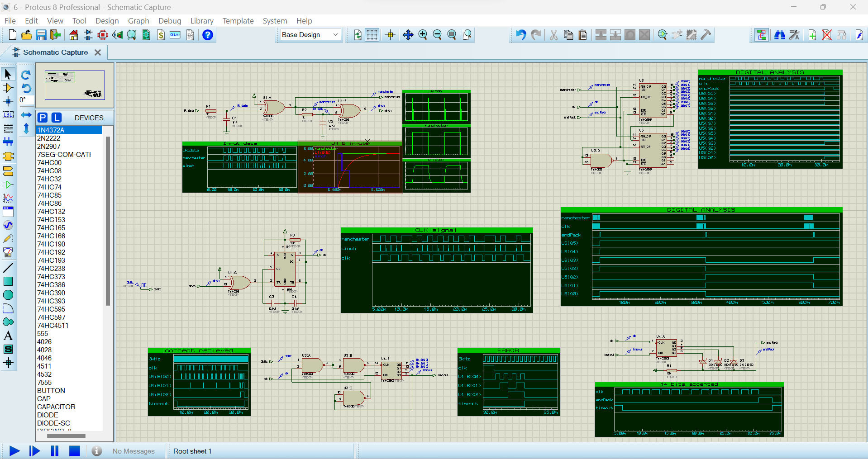
Task: Undo the last change
Action: (x=521, y=35)
